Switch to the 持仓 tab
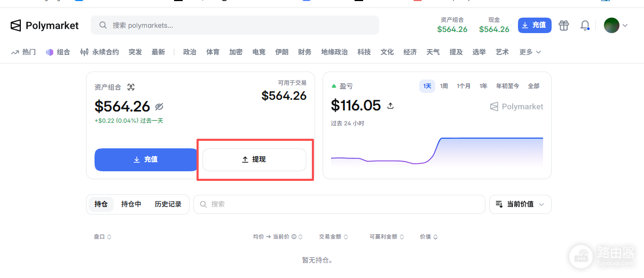This screenshot has width=644, height=278. (x=101, y=204)
